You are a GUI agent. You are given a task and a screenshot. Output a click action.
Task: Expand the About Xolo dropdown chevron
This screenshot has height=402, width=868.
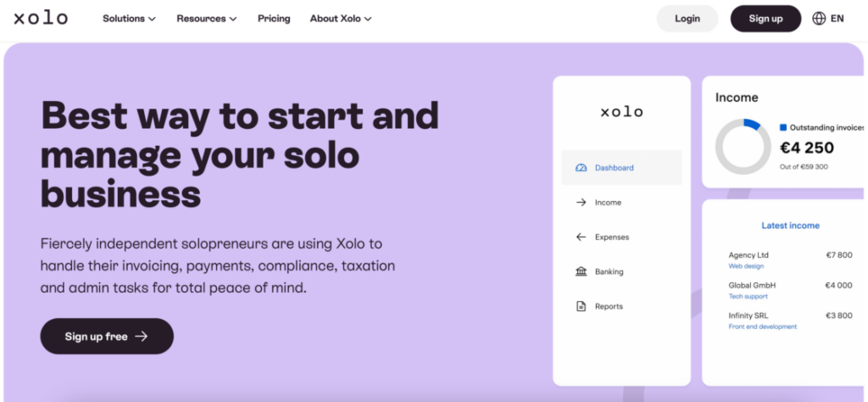tap(368, 19)
